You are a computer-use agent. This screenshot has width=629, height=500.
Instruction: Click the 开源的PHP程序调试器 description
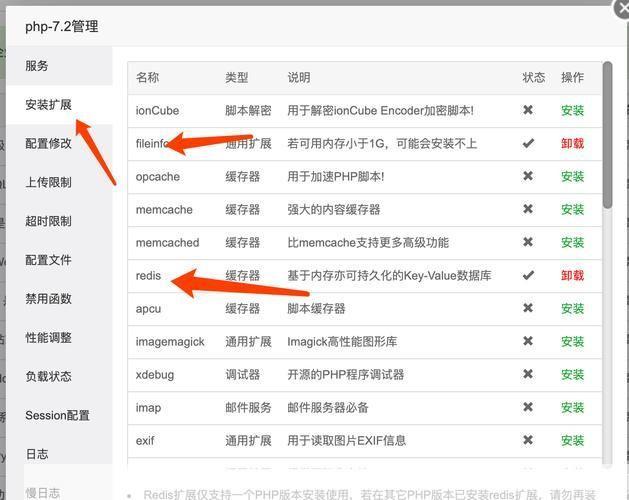346,374
